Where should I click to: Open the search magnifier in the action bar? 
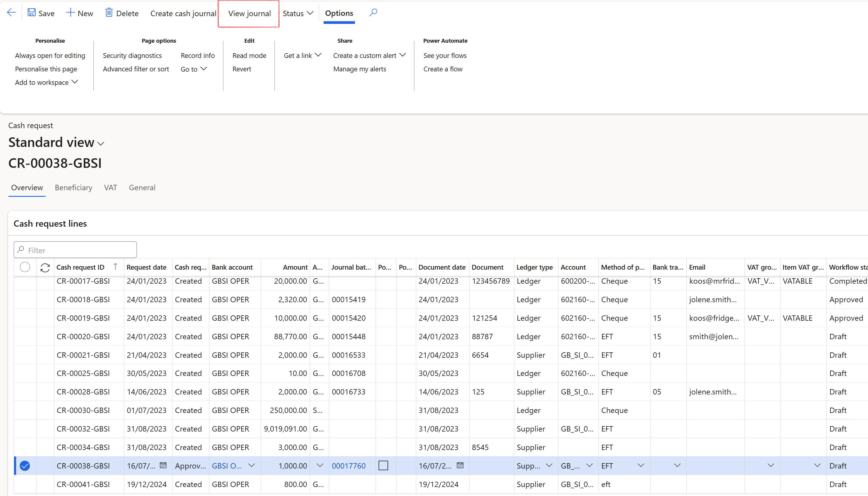[x=373, y=13]
